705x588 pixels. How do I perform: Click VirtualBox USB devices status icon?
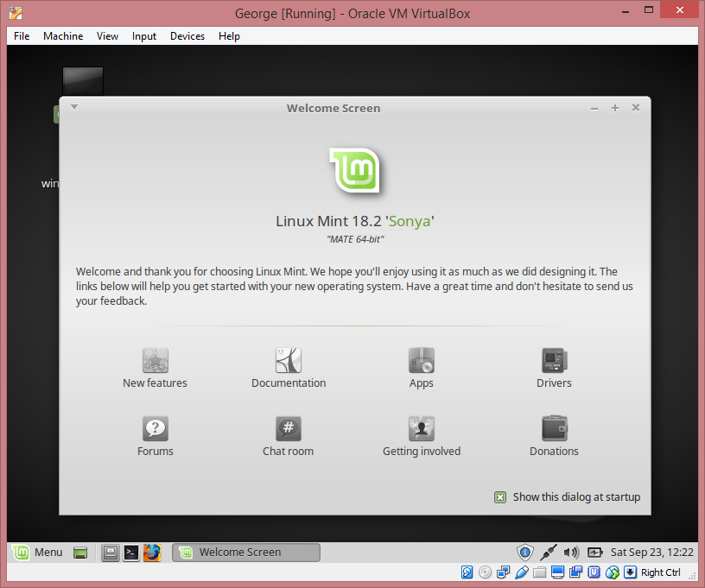point(522,572)
